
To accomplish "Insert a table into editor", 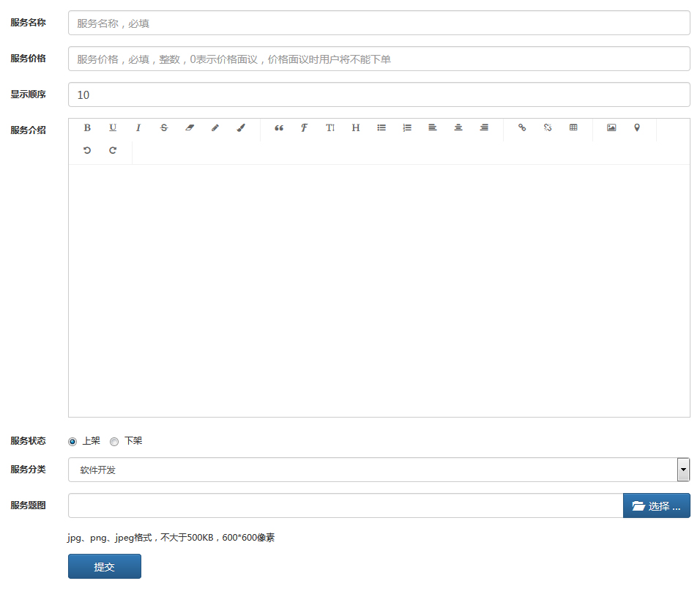I will (573, 127).
